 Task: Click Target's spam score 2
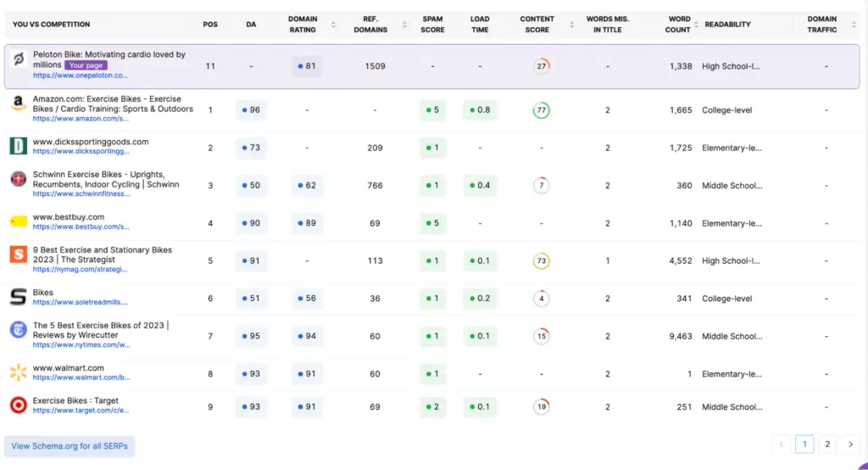click(x=432, y=406)
